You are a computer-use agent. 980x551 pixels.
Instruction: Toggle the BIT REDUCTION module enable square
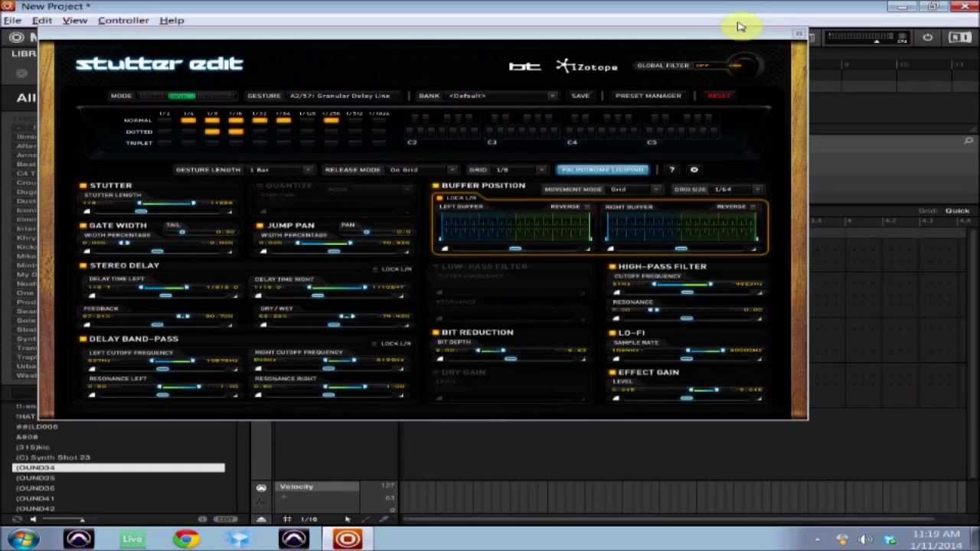(435, 332)
